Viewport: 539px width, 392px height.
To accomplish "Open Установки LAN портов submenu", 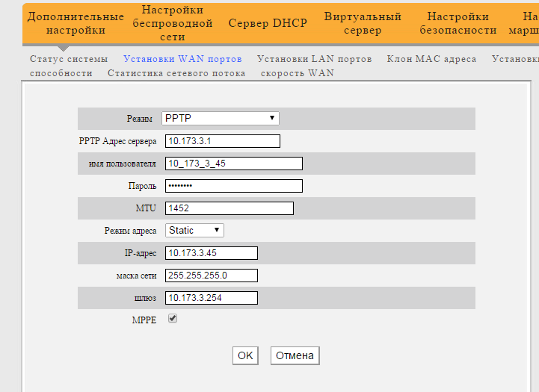I will 315,59.
